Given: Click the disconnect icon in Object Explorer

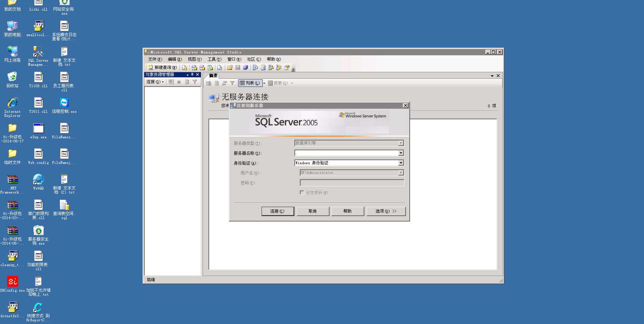Looking at the screenshot, I should [x=171, y=82].
